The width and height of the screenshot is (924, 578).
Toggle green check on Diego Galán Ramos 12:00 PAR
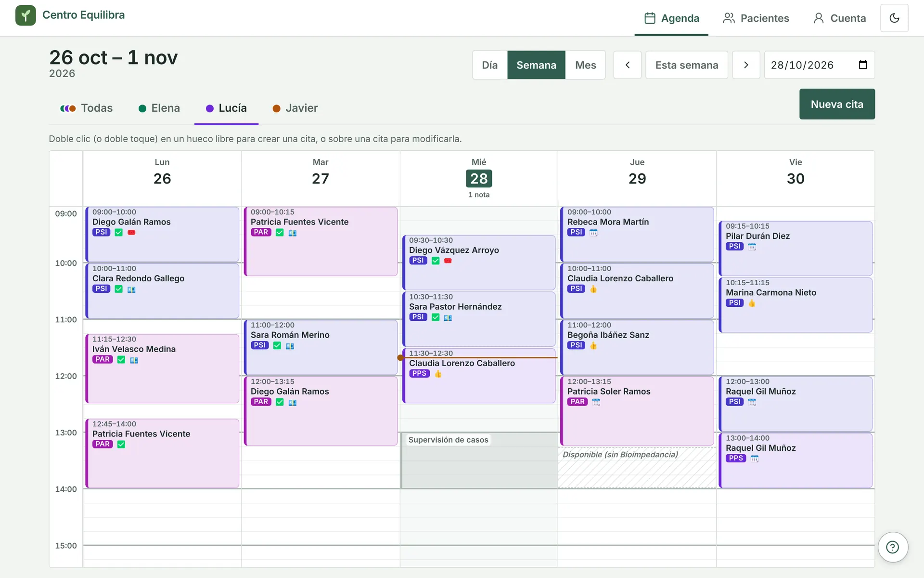tap(280, 402)
